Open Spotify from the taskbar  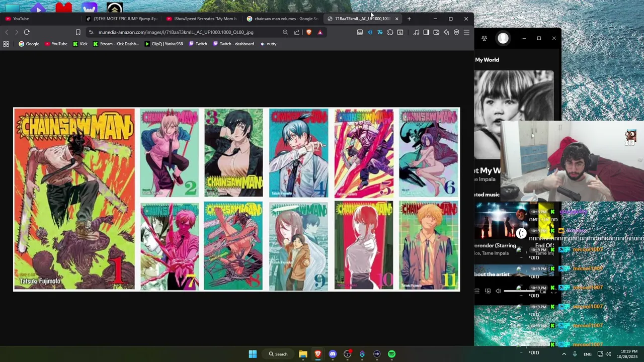tap(391, 354)
